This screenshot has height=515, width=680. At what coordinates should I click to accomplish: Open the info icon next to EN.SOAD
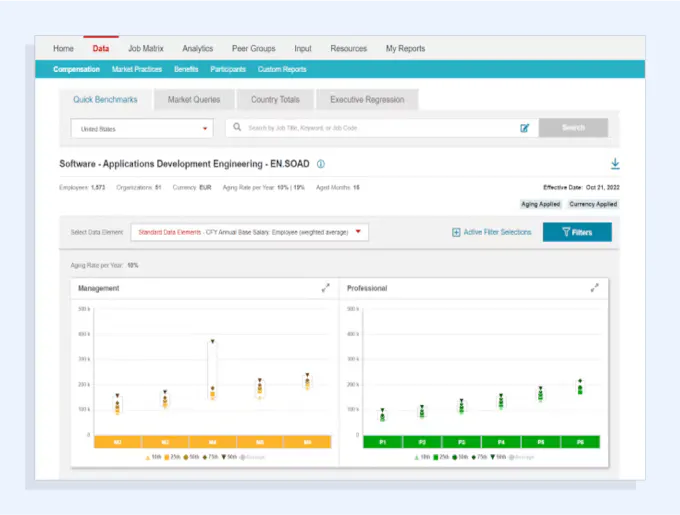pyautogui.click(x=320, y=164)
